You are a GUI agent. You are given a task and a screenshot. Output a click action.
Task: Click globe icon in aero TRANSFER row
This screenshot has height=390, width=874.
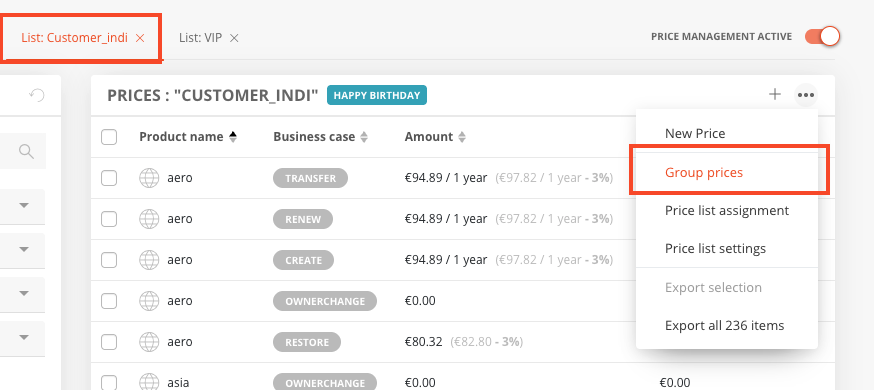149,178
